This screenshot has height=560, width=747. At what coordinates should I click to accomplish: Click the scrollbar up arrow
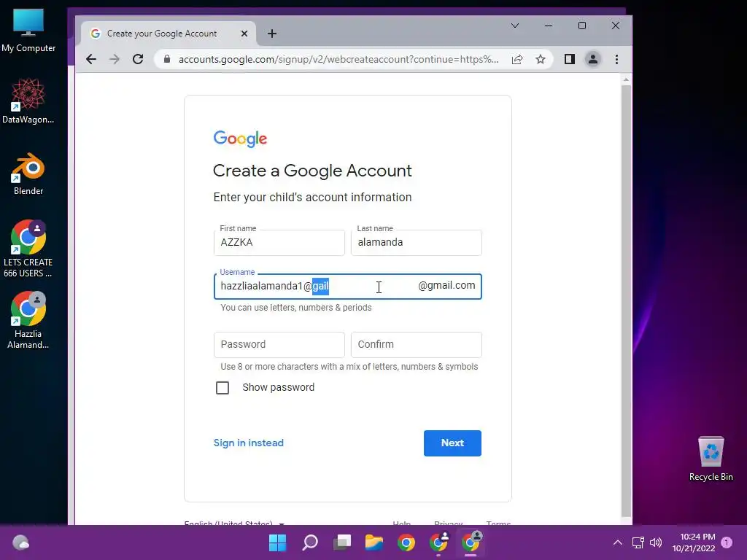coord(626,79)
